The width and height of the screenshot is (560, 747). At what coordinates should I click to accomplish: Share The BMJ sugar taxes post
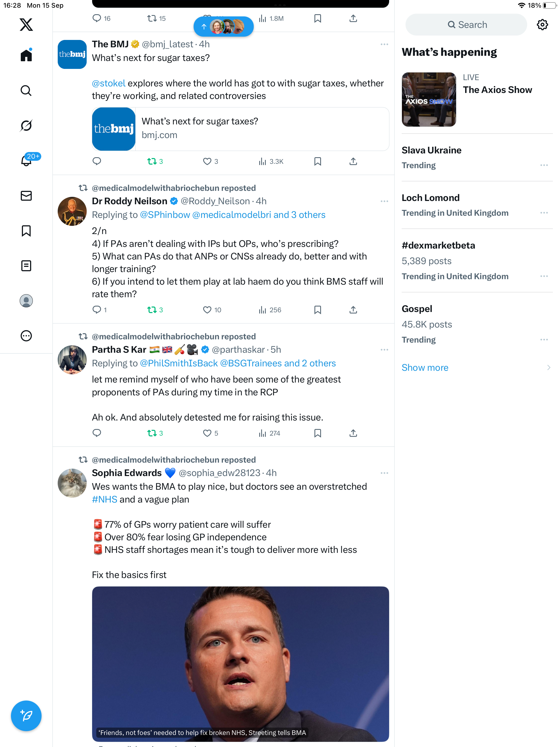click(353, 161)
